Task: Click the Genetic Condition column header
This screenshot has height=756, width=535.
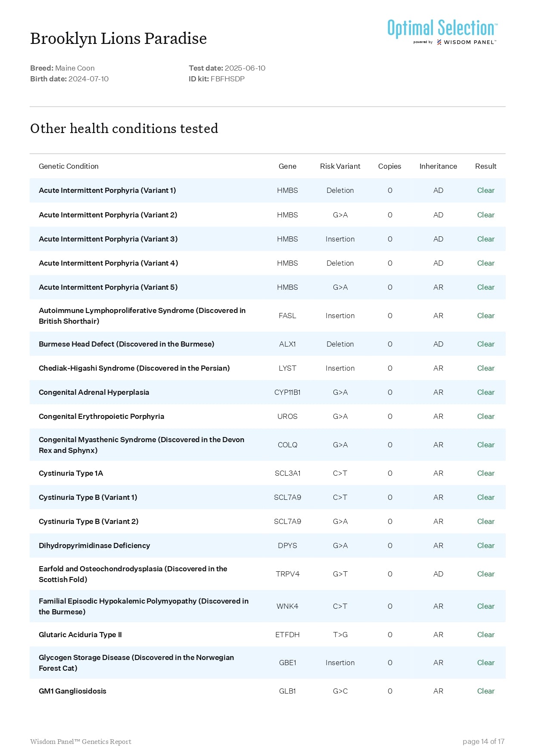Action: point(68,166)
